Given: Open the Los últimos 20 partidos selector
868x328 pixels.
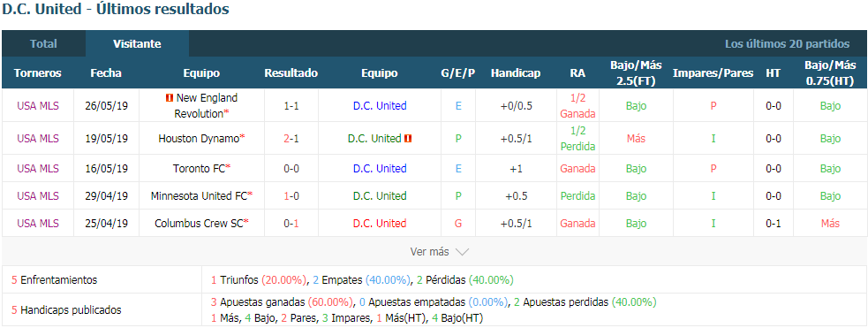Looking at the screenshot, I should point(787,44).
